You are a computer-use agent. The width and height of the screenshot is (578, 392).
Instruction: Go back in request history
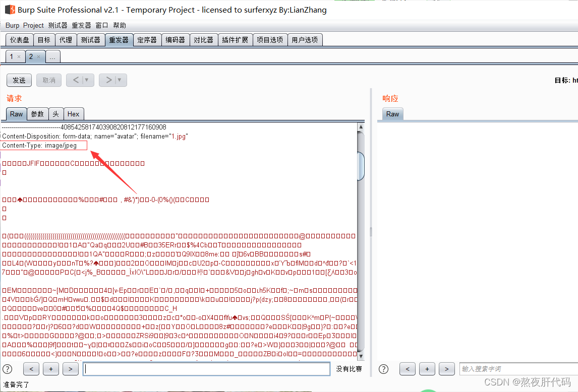coord(76,80)
